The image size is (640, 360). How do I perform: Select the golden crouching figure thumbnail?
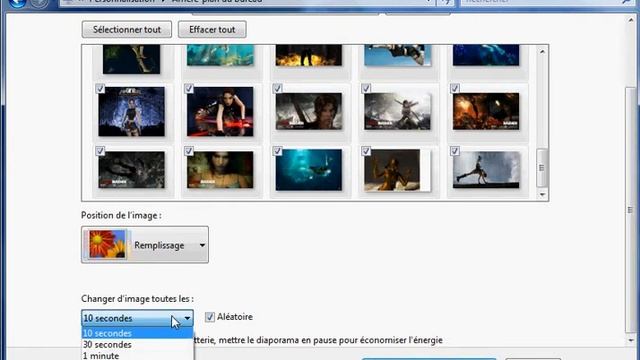click(397, 170)
